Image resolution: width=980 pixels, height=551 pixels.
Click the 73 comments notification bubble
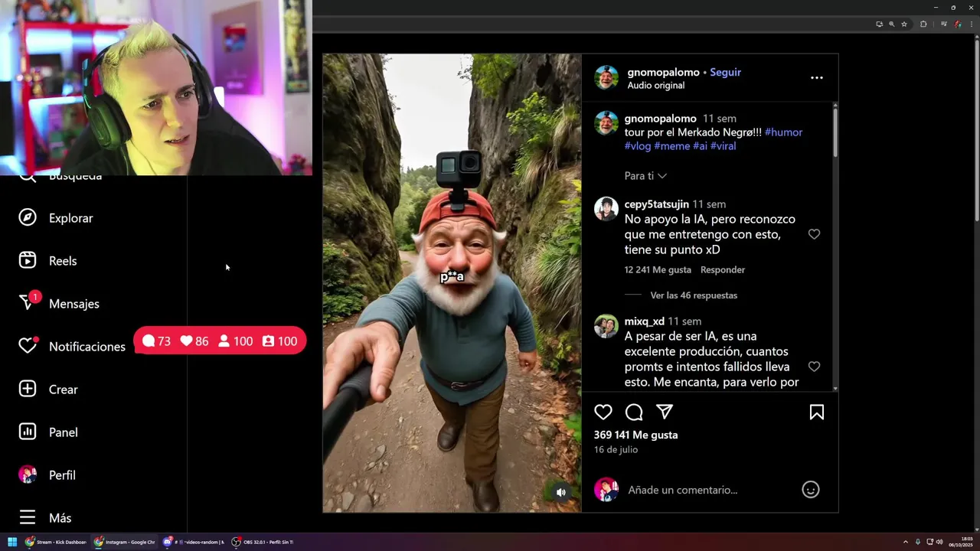point(156,341)
